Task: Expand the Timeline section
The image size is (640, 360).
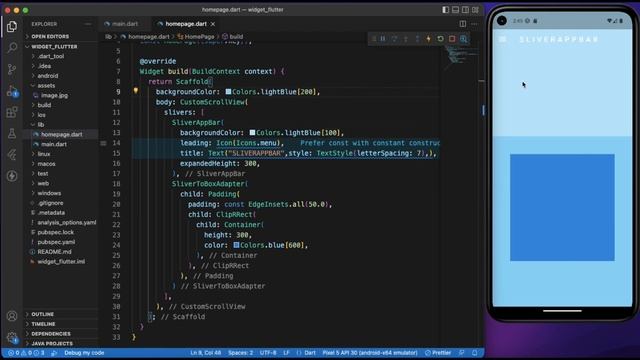Action: 43,324
